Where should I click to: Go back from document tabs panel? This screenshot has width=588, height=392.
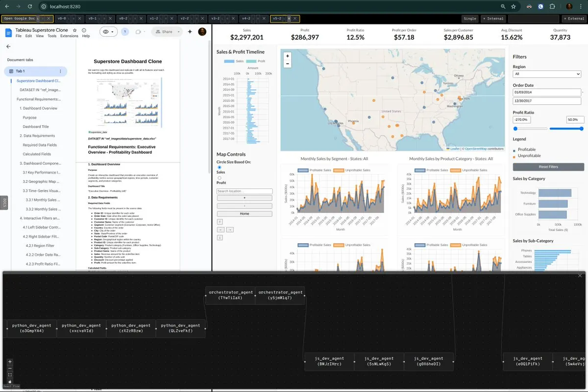(x=8, y=46)
